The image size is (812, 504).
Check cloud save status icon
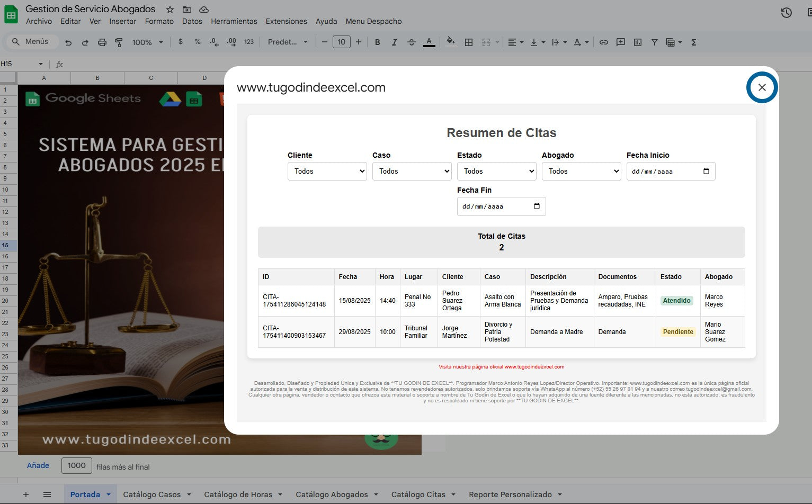point(204,10)
